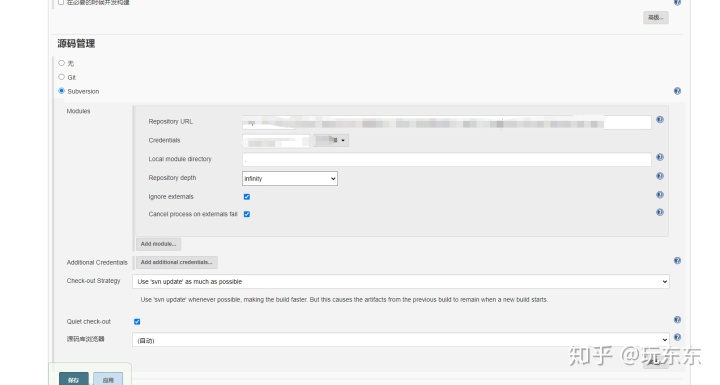Open help icon for Cancel process on externals fail

(x=660, y=212)
